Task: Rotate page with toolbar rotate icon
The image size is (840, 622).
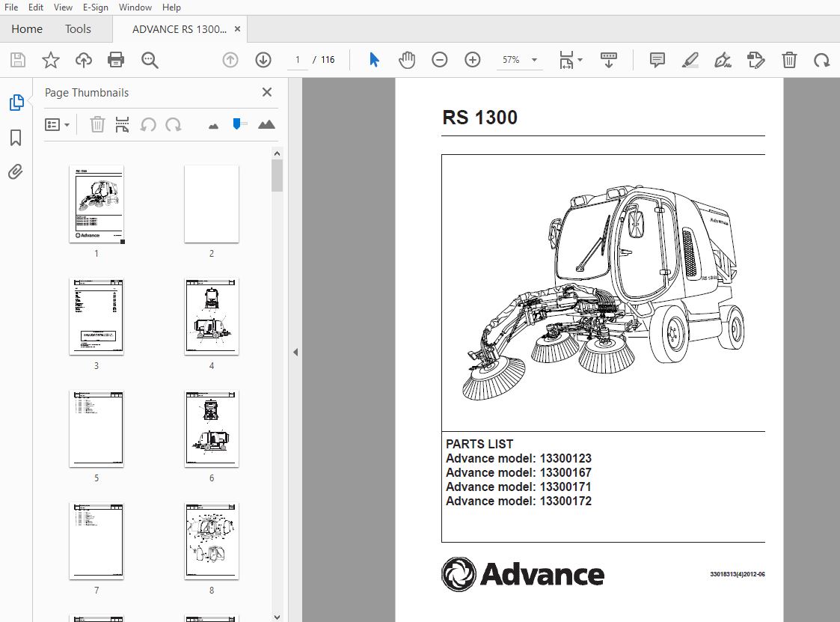Action: [822, 60]
